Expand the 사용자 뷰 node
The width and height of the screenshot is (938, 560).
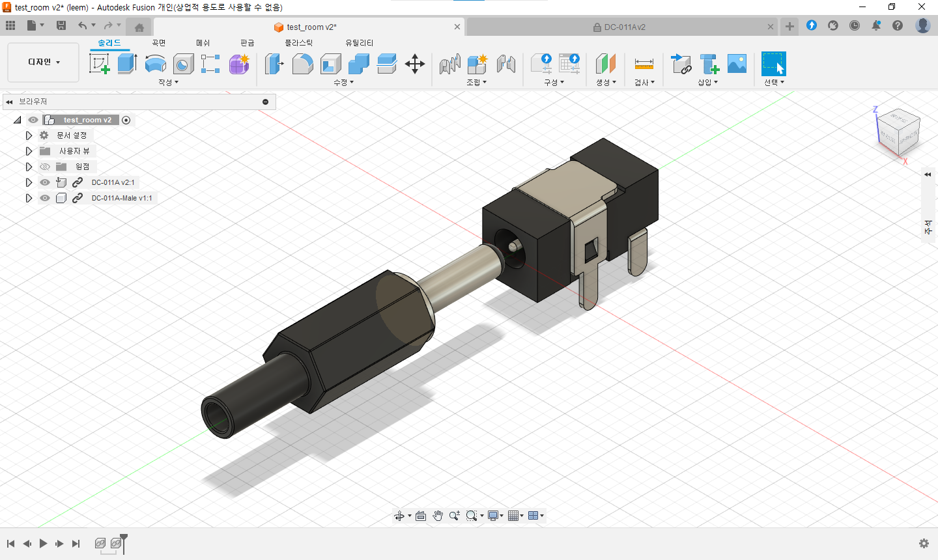(x=29, y=151)
